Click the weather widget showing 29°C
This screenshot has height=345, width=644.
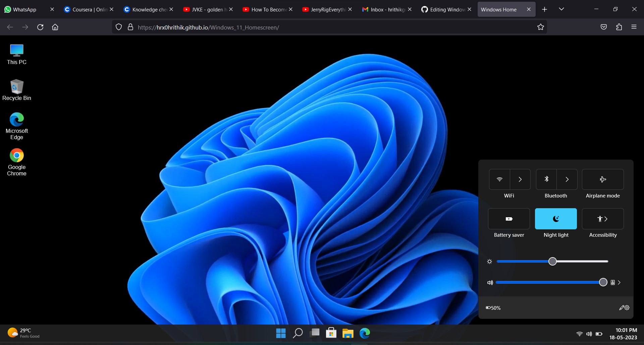(x=23, y=333)
